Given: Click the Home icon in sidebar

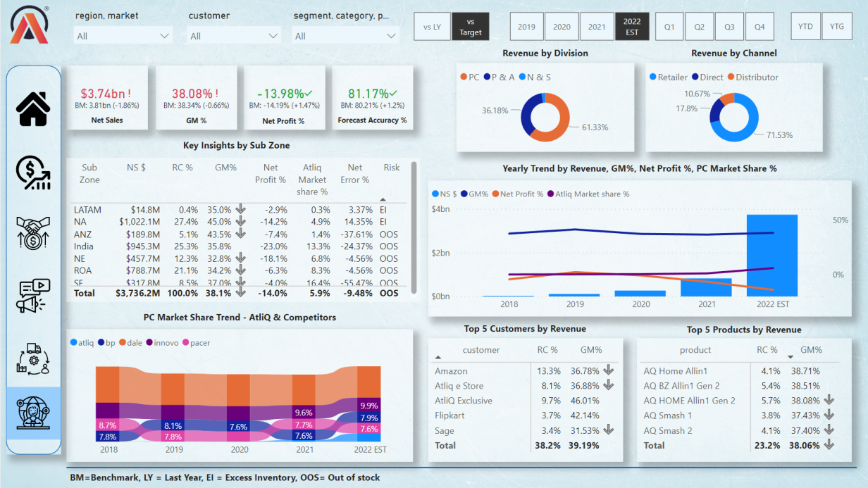Looking at the screenshot, I should pyautogui.click(x=33, y=109).
